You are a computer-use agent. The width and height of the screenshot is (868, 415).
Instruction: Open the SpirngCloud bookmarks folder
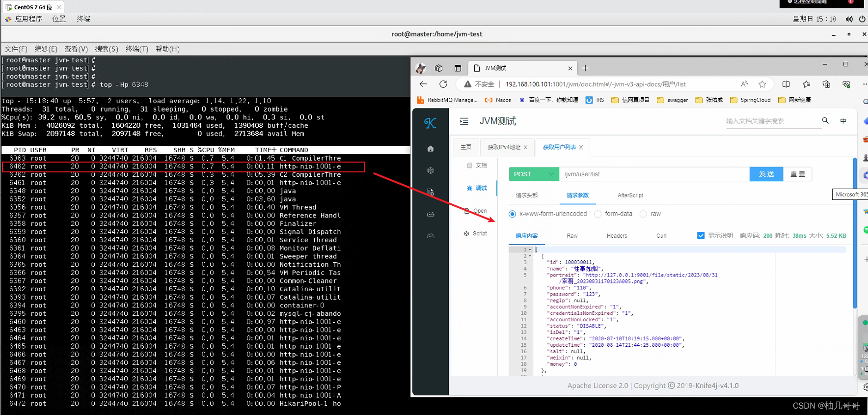tap(750, 100)
